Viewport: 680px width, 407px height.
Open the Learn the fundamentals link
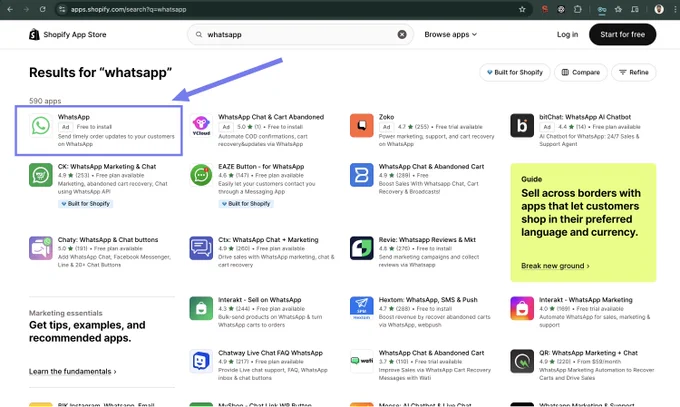tap(72, 371)
